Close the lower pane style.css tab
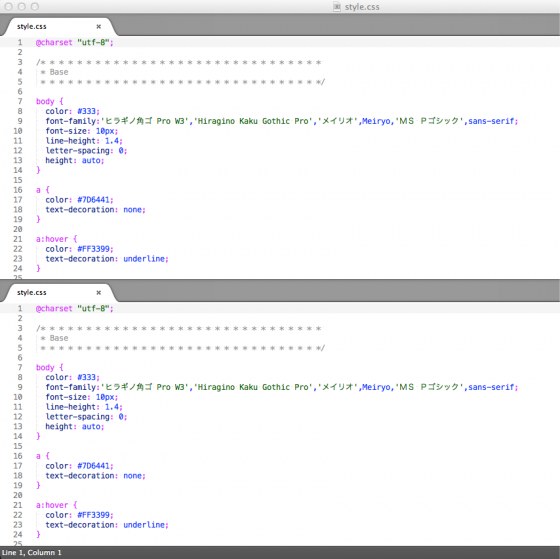This screenshot has width=560, height=559. coord(99,293)
